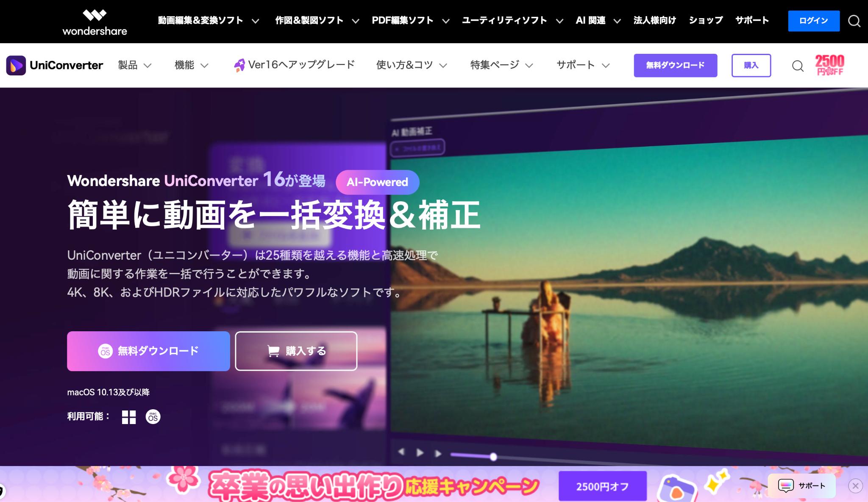The height and width of the screenshot is (502, 868).
Task: Click the next frame arrow in player
Action: click(x=438, y=454)
